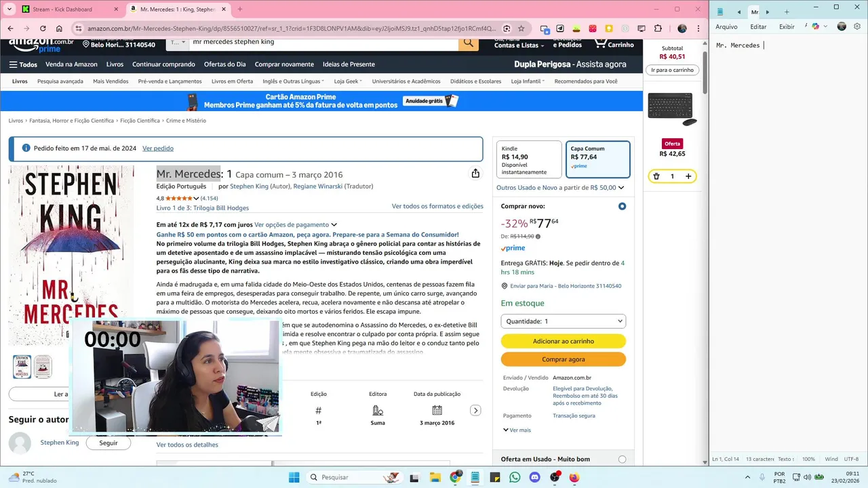Open Arquivo menu in Notepad
This screenshot has height=488, width=868.
pyautogui.click(x=726, y=26)
